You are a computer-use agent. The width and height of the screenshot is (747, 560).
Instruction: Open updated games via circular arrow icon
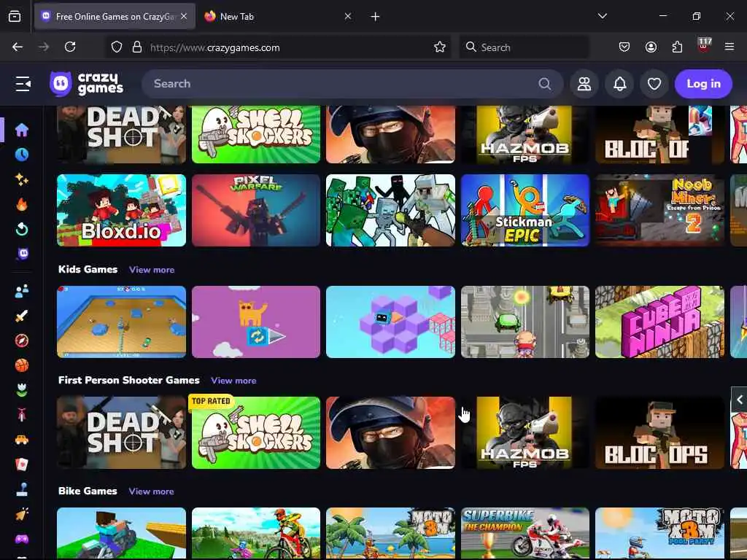(22, 229)
